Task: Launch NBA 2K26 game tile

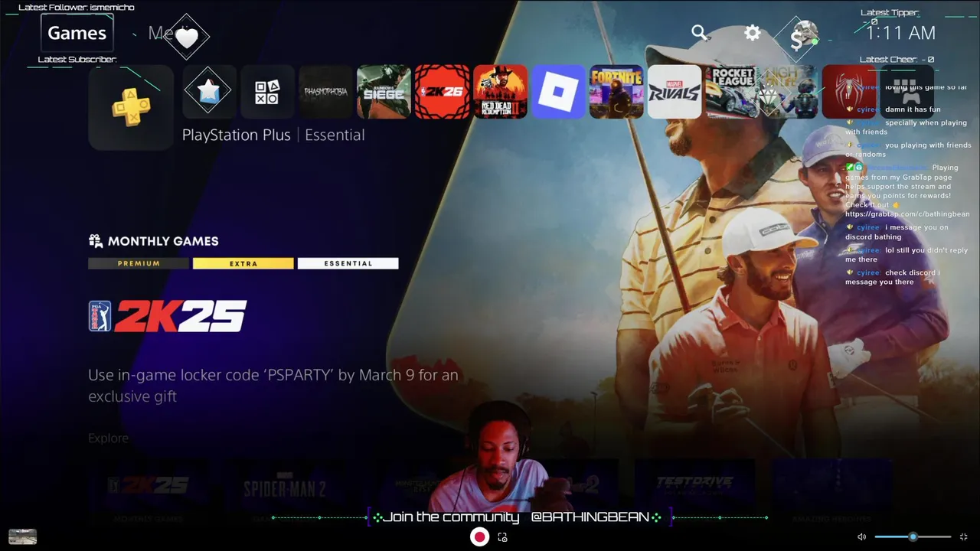Action: pos(442,92)
